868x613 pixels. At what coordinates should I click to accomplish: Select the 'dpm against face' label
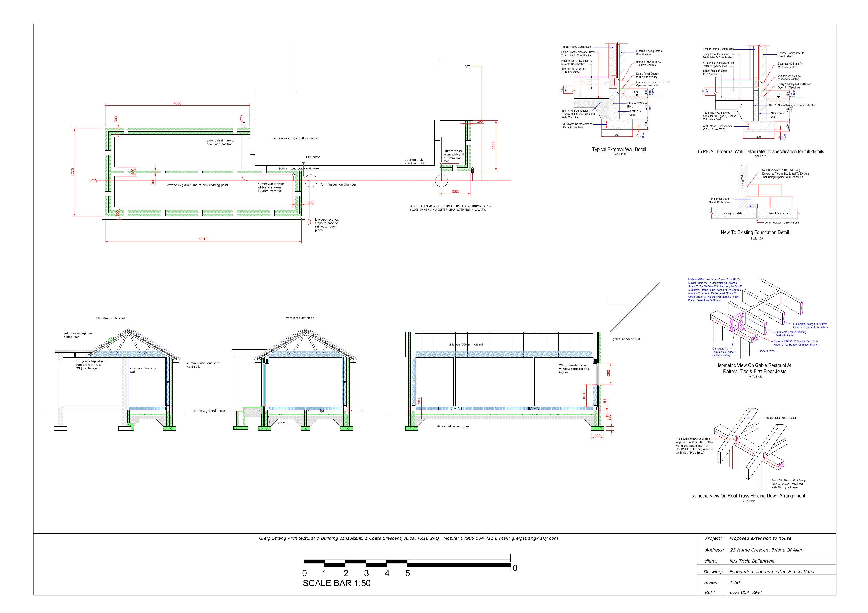coord(209,411)
